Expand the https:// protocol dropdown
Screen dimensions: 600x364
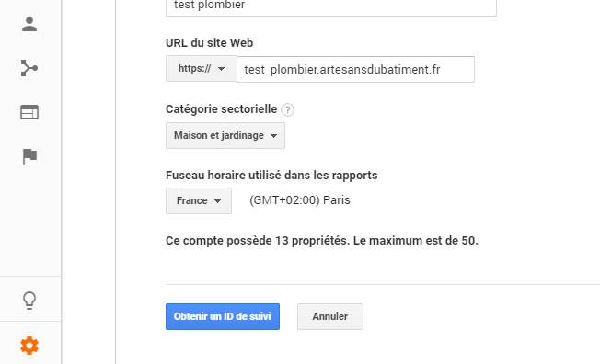point(202,69)
